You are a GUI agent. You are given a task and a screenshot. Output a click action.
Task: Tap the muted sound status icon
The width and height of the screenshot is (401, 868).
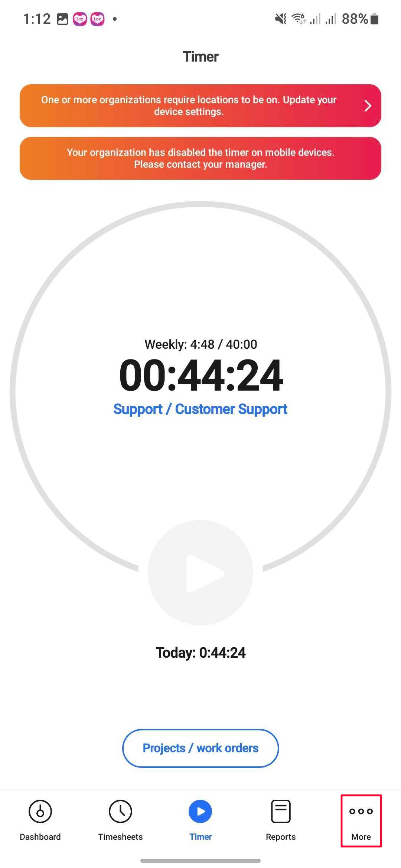281,19
